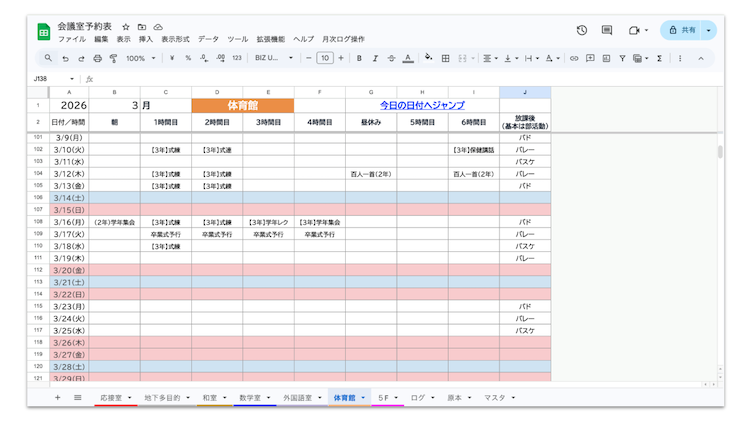Insert a link using toolbar icon
The width and height of the screenshot is (750, 421).
tap(574, 58)
